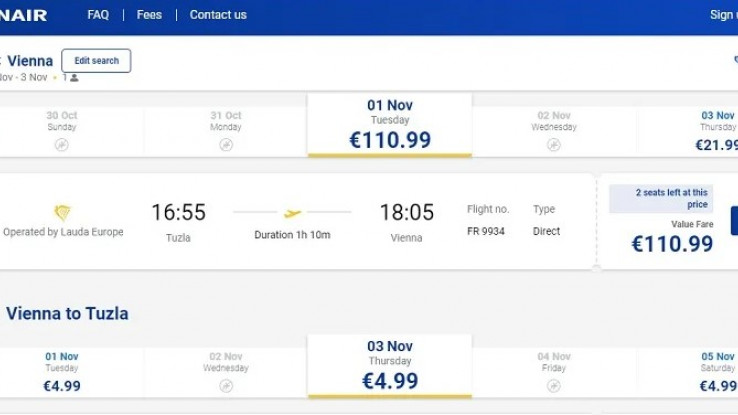Click the Ryanair logo in the header

[x=23, y=15]
